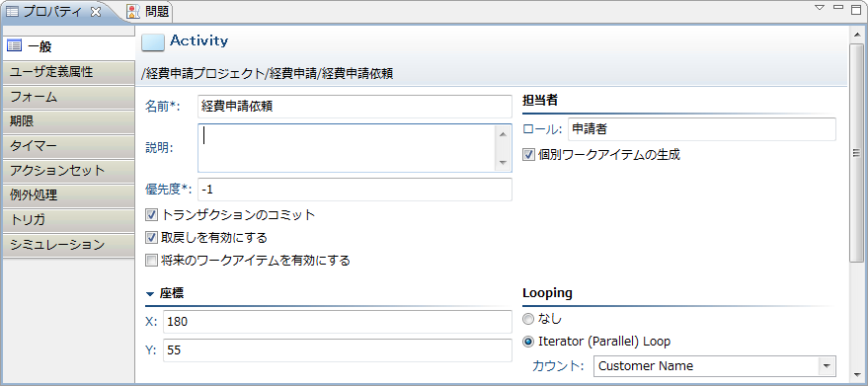Toggle トランザクションのコミット checkbox

pos(151,215)
